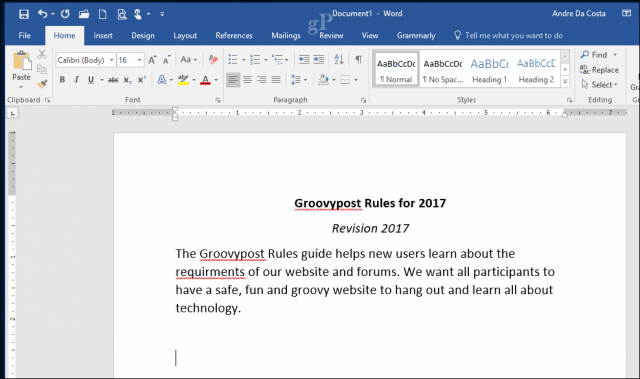This screenshot has height=379, width=640.
Task: Expand the numbering list dropdown arrow
Action: point(266,60)
